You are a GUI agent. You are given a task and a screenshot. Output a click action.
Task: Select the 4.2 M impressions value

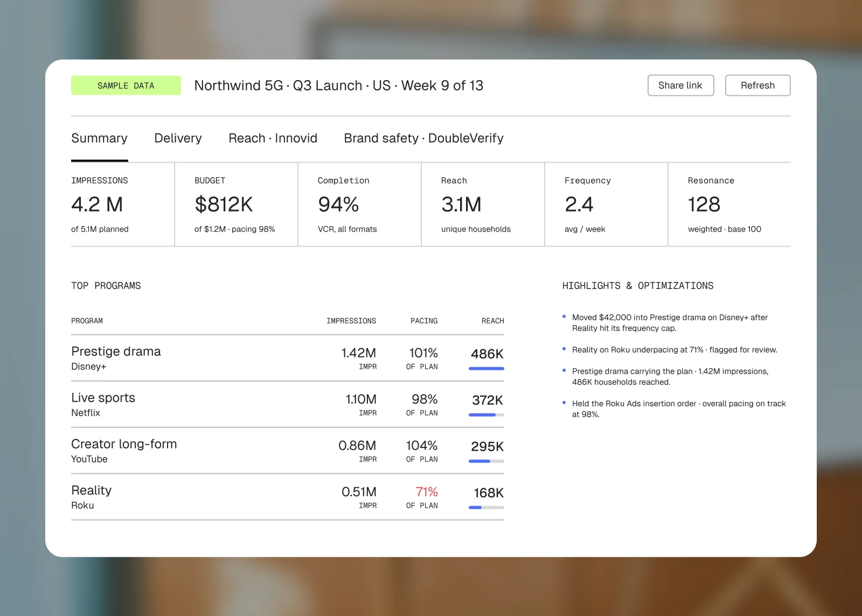pyautogui.click(x=98, y=205)
